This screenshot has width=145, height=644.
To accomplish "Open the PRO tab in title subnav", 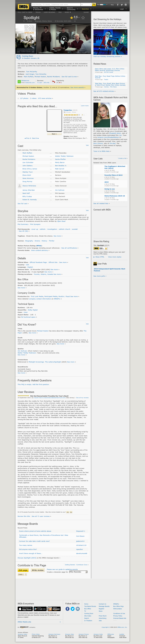I will pos(60,12).
